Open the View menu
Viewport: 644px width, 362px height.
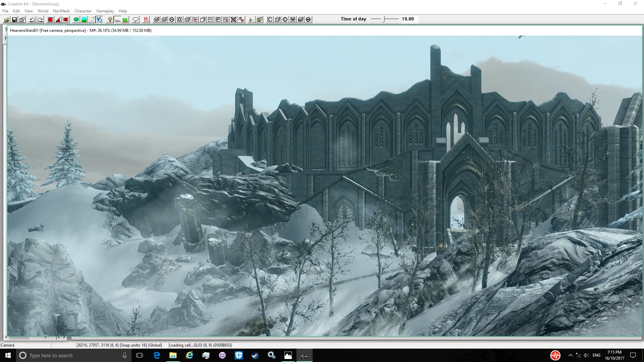tap(29, 11)
